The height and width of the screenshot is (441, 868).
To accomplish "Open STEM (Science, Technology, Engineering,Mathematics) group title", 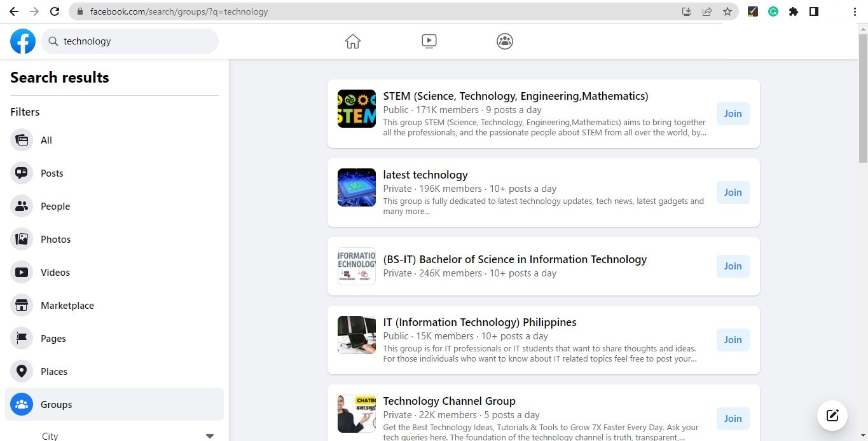I will (516, 97).
